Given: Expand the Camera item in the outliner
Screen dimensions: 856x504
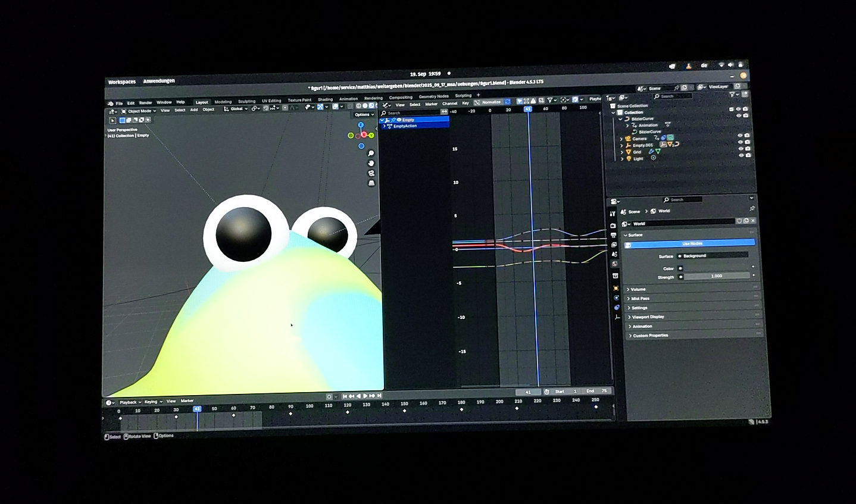Looking at the screenshot, I should 621,139.
